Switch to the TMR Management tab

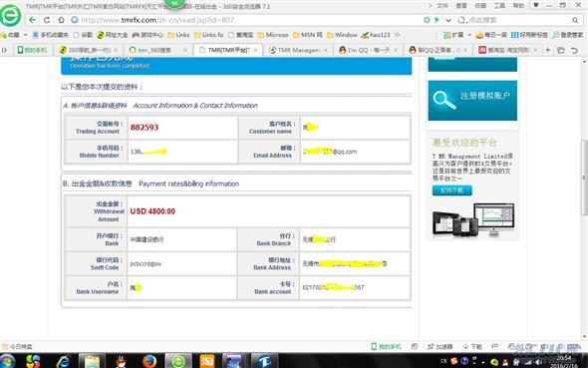[299, 50]
